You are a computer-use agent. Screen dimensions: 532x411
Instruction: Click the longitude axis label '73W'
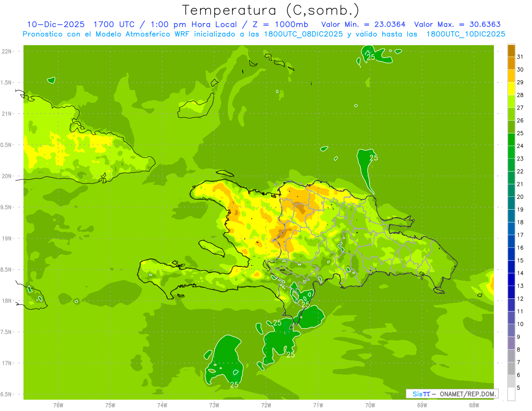tap(214, 405)
